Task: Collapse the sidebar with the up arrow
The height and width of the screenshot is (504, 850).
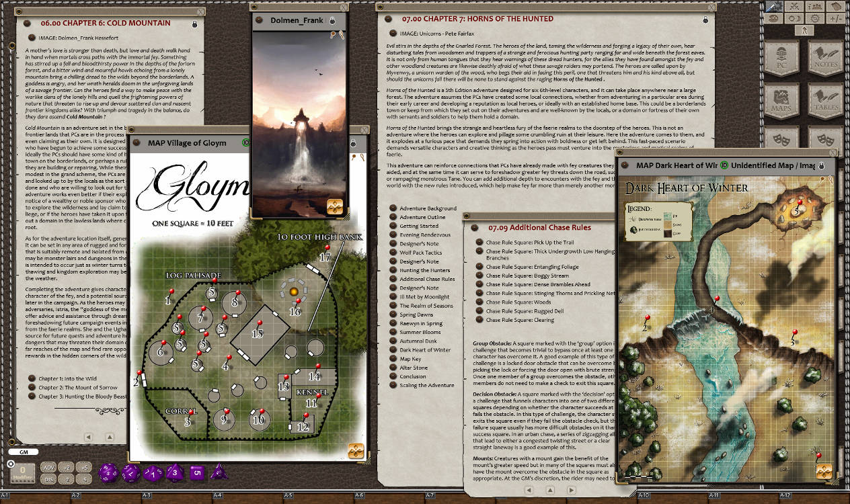Action: coord(806,30)
